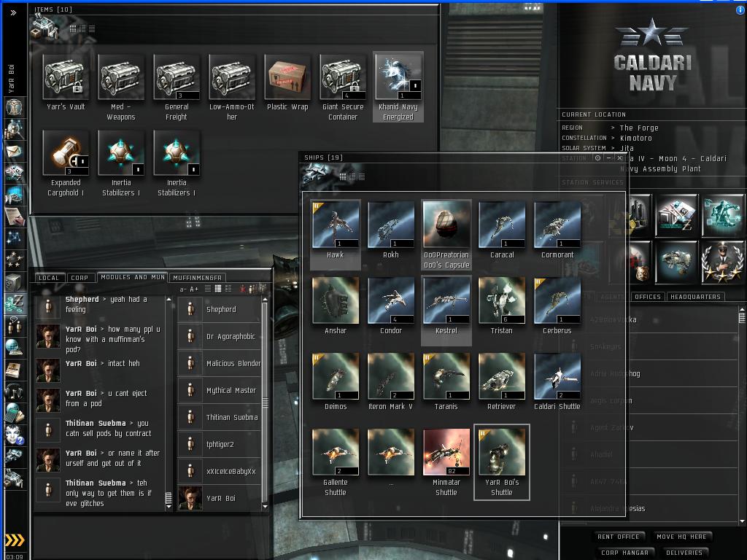Click the chat message pane scroll up arrow
Viewport: 747px width, 560px height.
pyautogui.click(x=169, y=300)
